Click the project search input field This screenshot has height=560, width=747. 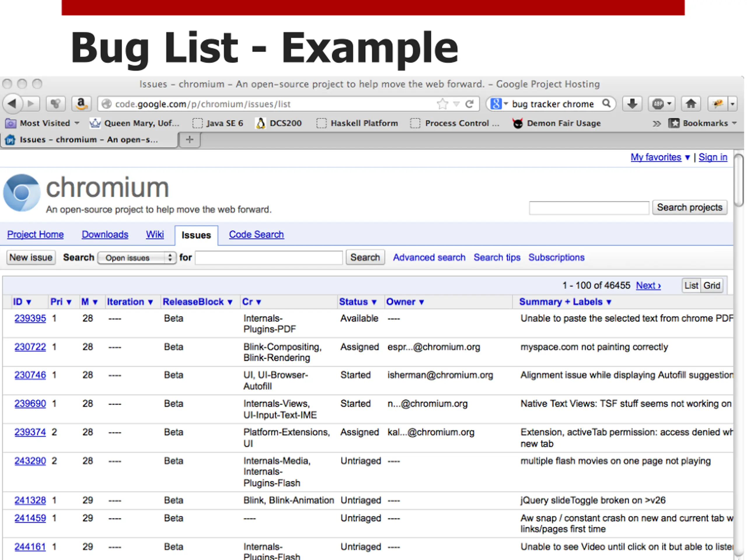tap(589, 208)
